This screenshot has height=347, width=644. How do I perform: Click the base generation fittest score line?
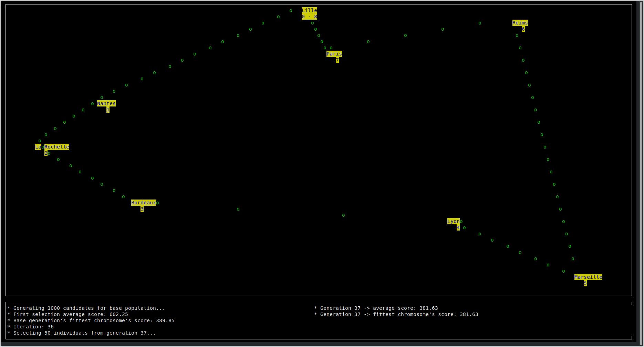[x=91, y=320]
